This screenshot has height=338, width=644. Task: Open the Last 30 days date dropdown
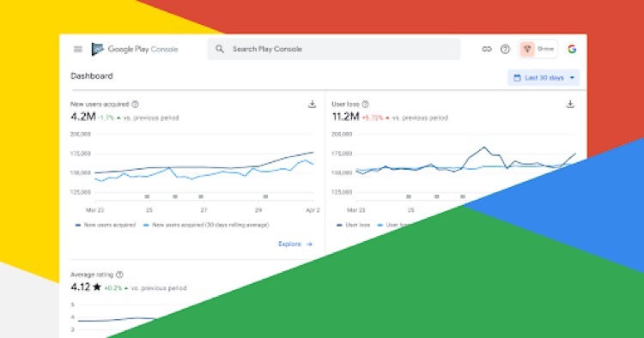pos(544,77)
